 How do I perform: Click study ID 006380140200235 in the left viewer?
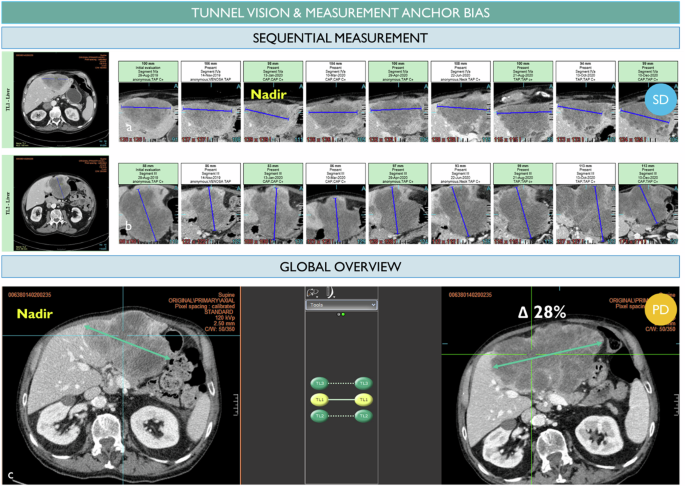[29, 295]
